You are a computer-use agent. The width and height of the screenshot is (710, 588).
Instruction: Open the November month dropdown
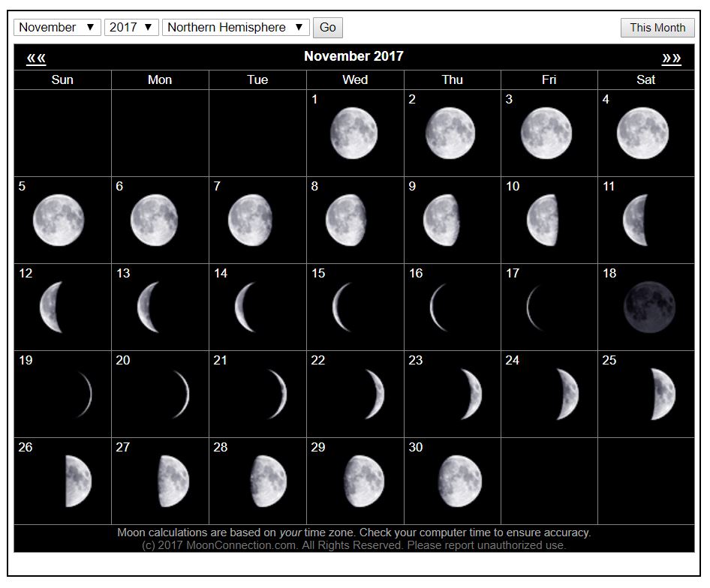click(57, 28)
